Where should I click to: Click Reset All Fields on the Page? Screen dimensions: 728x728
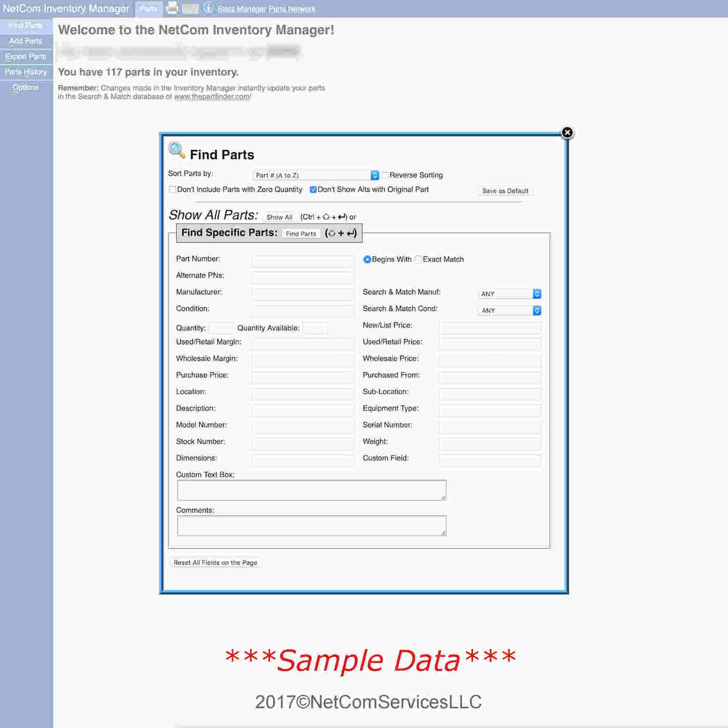point(215,563)
